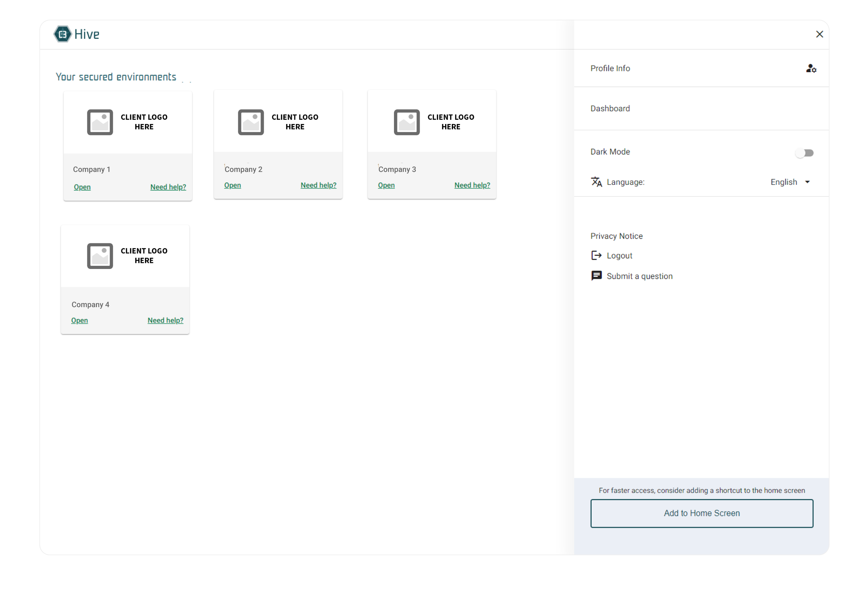Open the Company 4 environment
This screenshot has height=599, width=868.
tap(79, 320)
